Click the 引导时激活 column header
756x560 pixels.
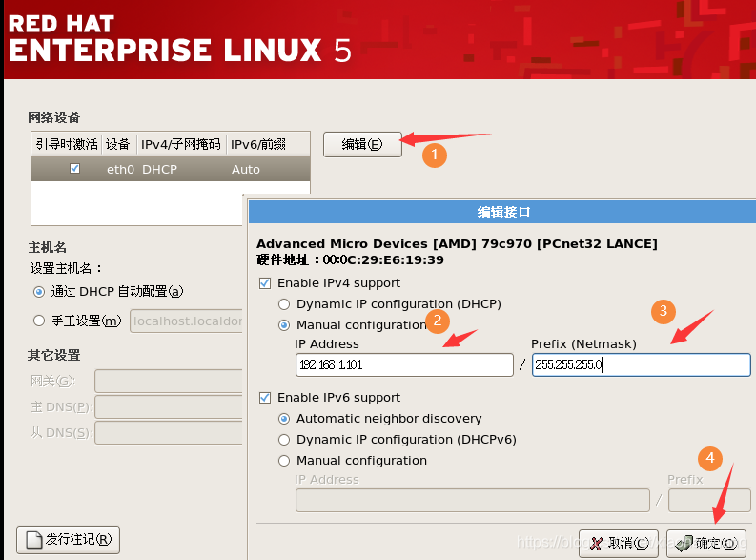pos(67,144)
